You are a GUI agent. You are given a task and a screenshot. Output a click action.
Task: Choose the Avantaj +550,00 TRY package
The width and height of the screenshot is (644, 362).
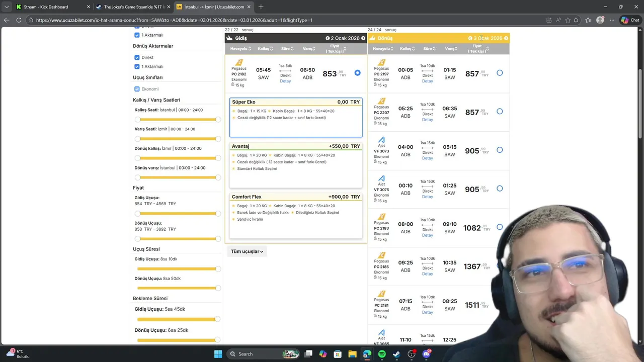pyautogui.click(x=296, y=165)
